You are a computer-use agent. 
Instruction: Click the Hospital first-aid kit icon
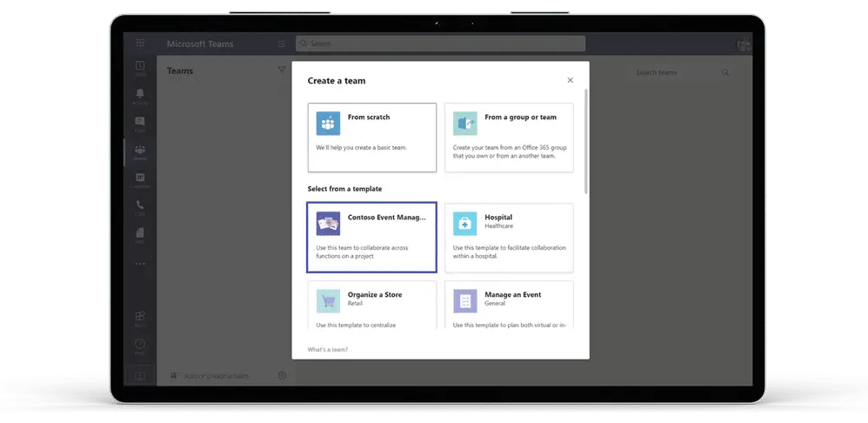[465, 224]
